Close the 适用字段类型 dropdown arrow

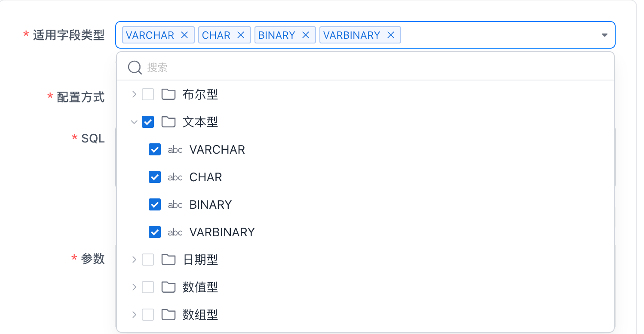(604, 35)
